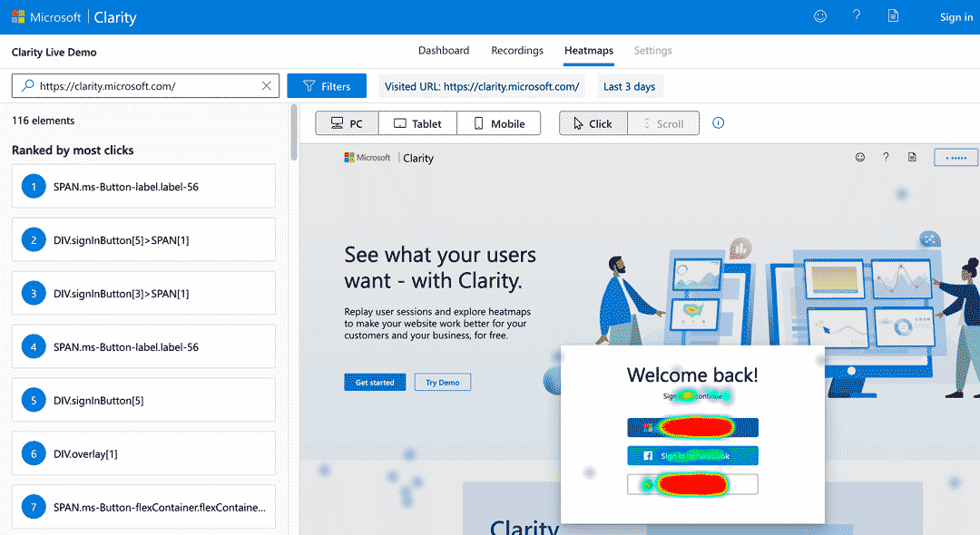Image resolution: width=980 pixels, height=535 pixels.
Task: Go to the Dashboard tab
Action: (444, 51)
